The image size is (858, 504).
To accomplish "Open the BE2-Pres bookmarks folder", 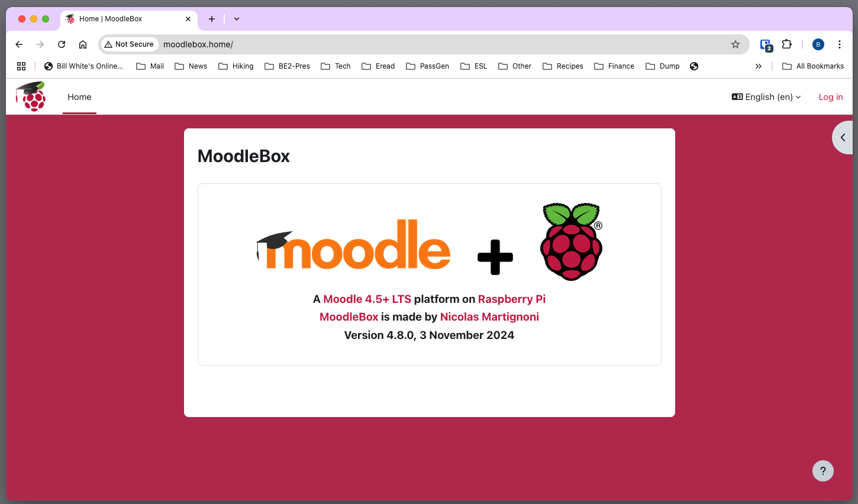I will coord(288,66).
